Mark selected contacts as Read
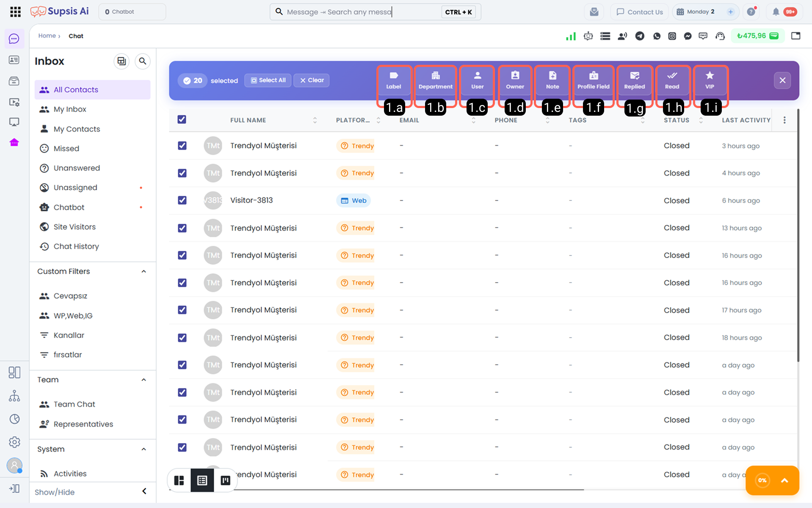The width and height of the screenshot is (812, 508). pyautogui.click(x=672, y=81)
